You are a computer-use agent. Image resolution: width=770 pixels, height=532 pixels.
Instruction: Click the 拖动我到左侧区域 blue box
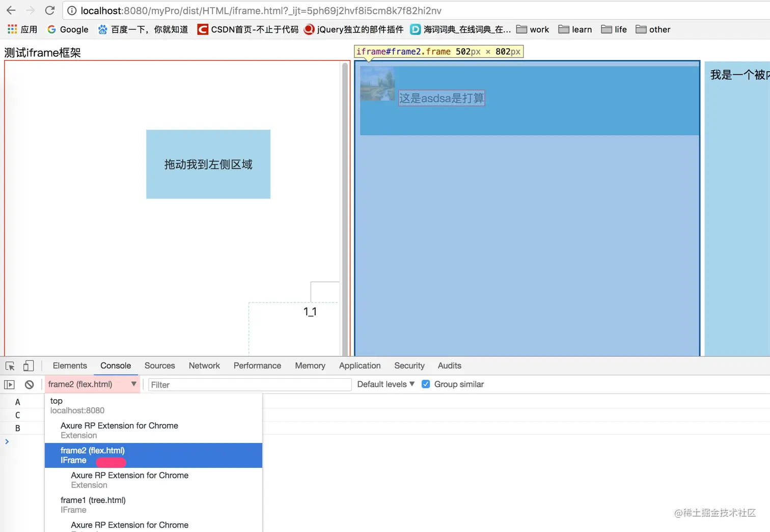coord(208,164)
